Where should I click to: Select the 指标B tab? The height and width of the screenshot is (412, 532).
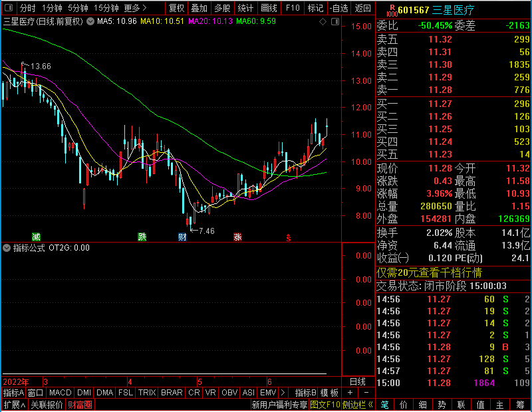click(305, 393)
